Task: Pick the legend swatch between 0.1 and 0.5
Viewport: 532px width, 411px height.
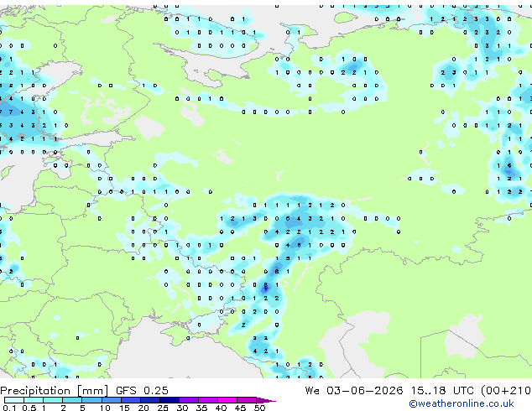Action: click(14, 400)
